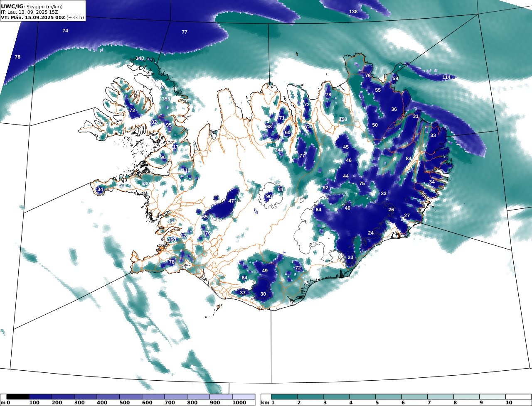Click the '49' visibility value on the map
The width and height of the screenshot is (532, 406).
click(265, 271)
